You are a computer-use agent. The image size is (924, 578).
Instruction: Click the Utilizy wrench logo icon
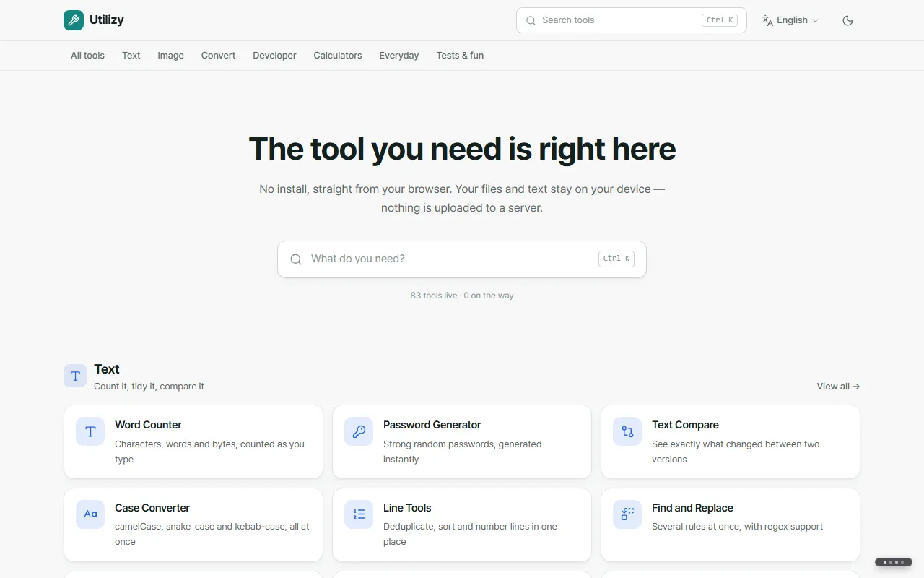point(74,20)
